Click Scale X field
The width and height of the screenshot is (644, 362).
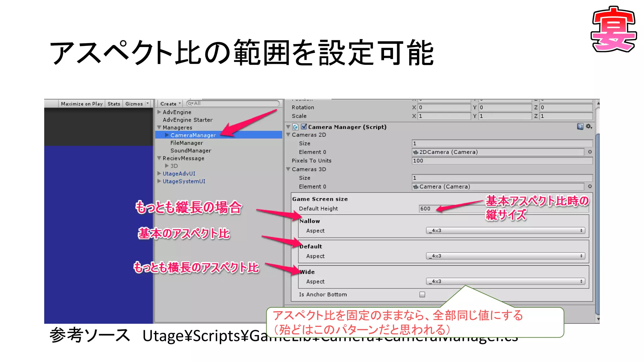click(x=444, y=116)
